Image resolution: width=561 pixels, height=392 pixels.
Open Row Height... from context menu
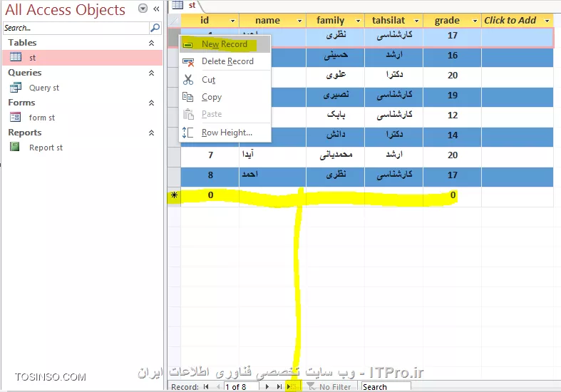(x=225, y=133)
